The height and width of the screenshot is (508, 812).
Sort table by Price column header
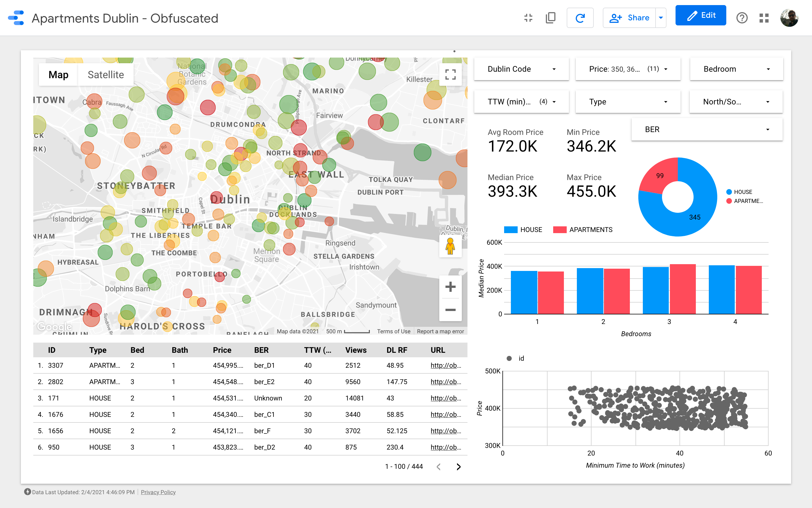[x=222, y=350]
